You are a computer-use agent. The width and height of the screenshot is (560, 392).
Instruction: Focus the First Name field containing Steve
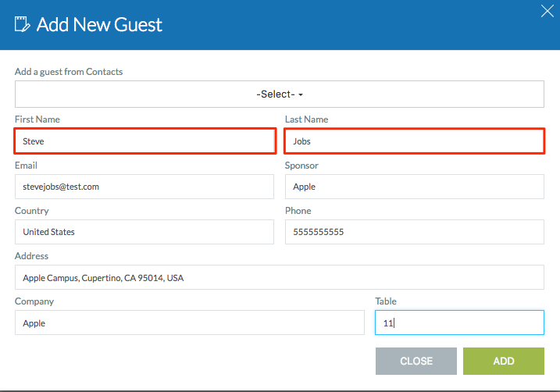[145, 141]
